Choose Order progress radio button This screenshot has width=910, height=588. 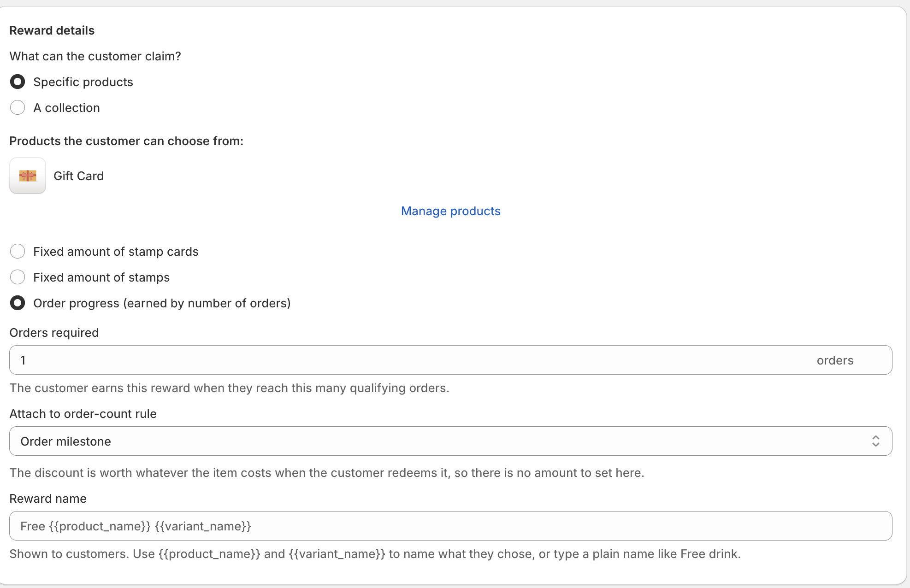(18, 303)
